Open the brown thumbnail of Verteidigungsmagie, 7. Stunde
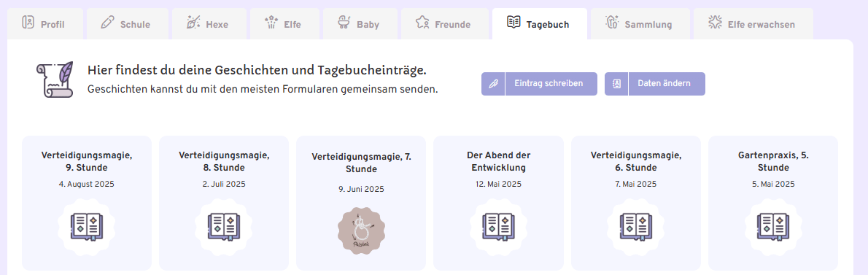 pyautogui.click(x=362, y=231)
